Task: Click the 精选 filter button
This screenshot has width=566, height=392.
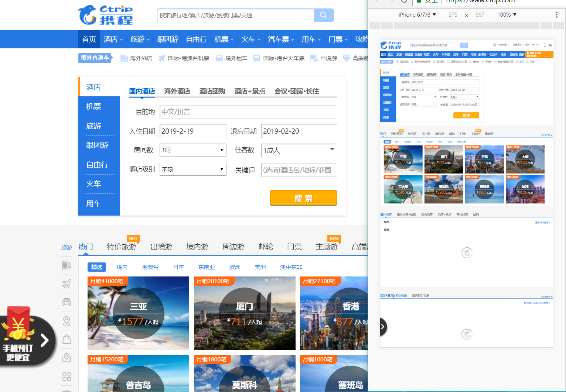Action: tap(97, 267)
